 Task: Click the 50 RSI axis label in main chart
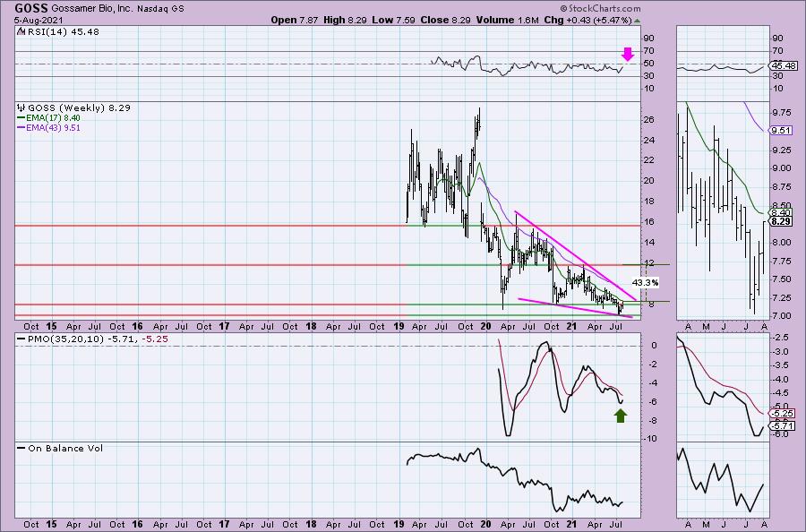(648, 64)
